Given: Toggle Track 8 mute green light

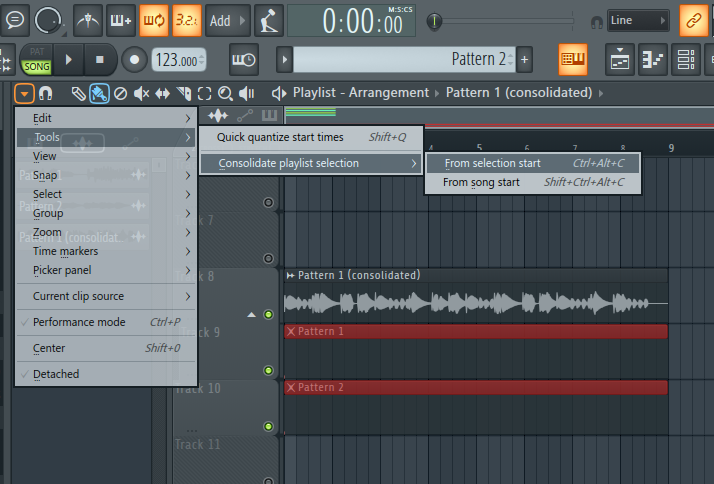Looking at the screenshot, I should pyautogui.click(x=269, y=315).
